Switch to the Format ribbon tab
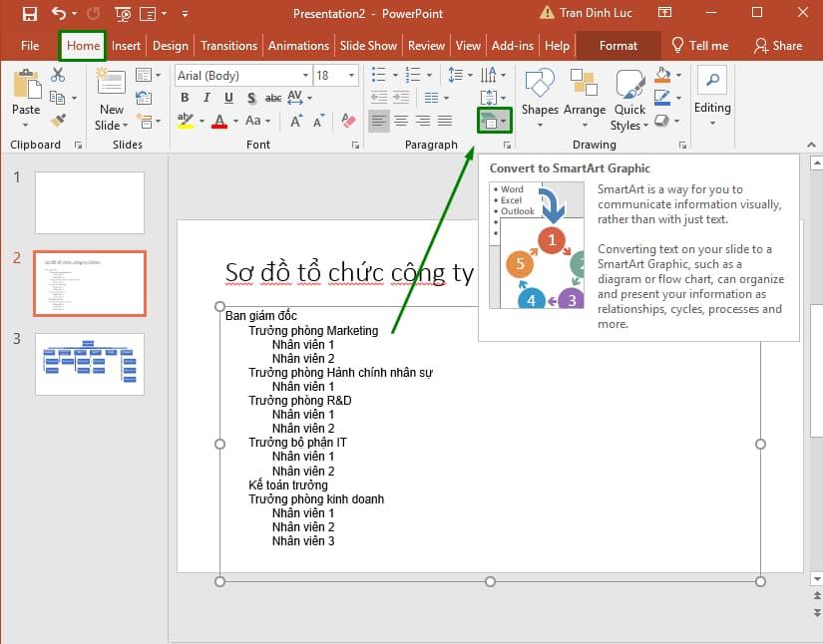The height and width of the screenshot is (644, 823). pos(617,45)
